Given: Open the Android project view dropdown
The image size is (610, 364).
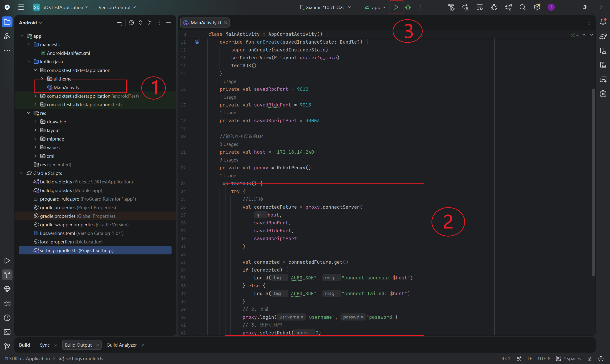Looking at the screenshot, I should (x=31, y=23).
